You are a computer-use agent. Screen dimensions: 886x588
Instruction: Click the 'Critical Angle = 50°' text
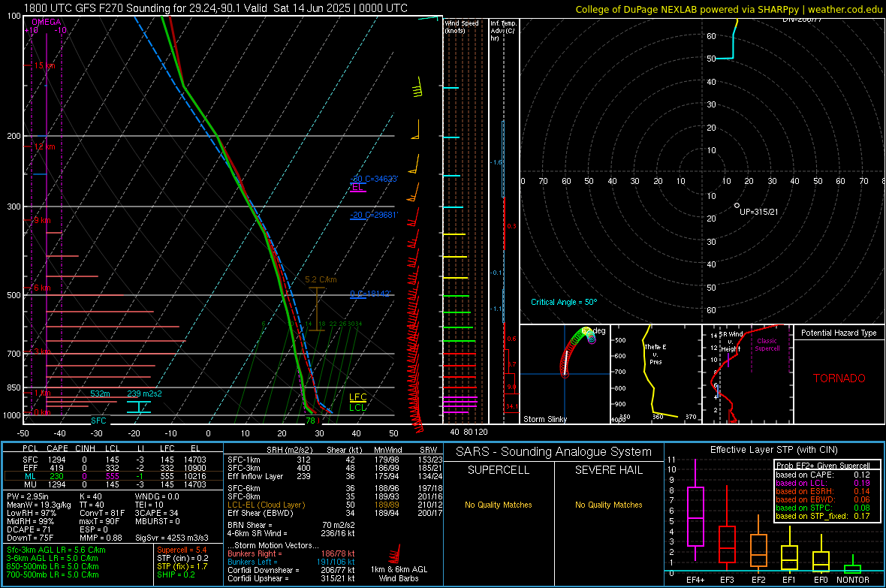pyautogui.click(x=564, y=302)
